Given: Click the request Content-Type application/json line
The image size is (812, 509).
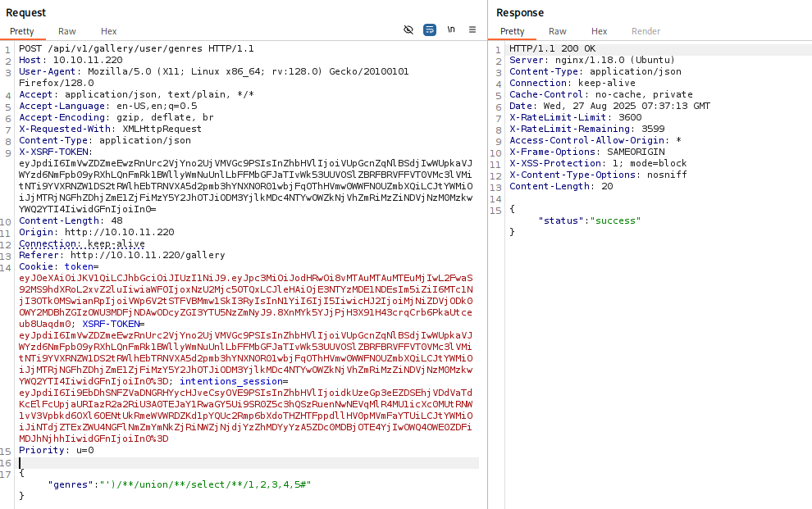Looking at the screenshot, I should click(x=105, y=140).
